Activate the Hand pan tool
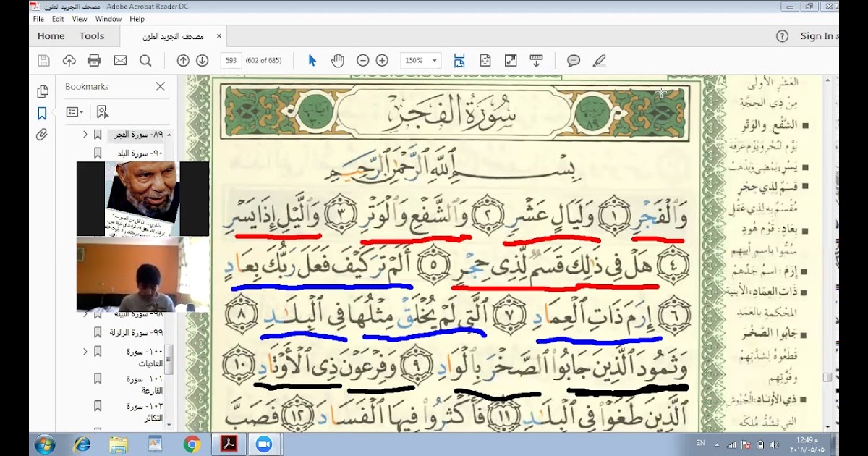 tap(337, 61)
